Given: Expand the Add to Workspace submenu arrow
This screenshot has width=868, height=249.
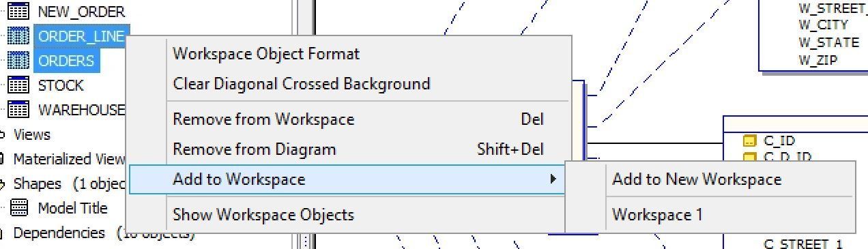Looking at the screenshot, I should pos(553,179).
